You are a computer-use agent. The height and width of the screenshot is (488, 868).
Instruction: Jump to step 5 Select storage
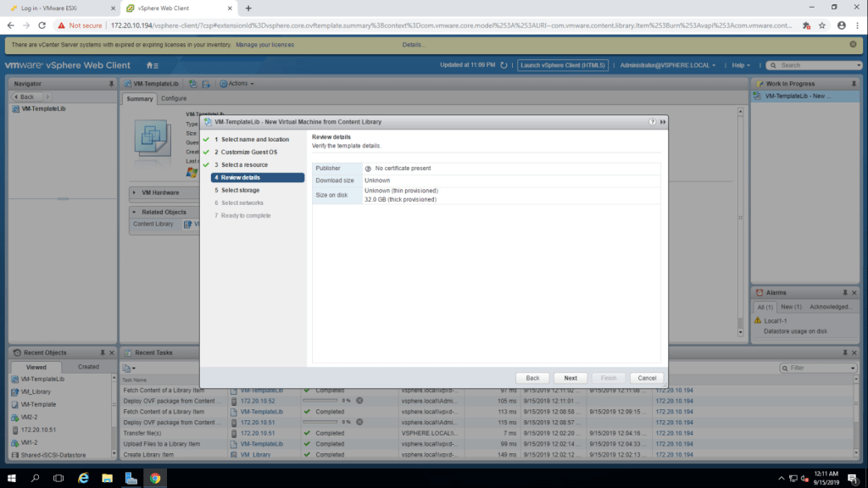240,191
